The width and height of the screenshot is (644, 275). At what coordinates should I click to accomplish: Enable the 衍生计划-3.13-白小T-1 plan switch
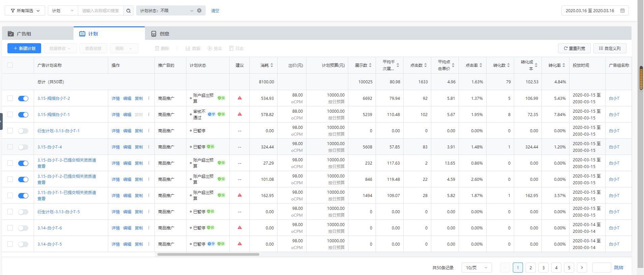point(23,131)
